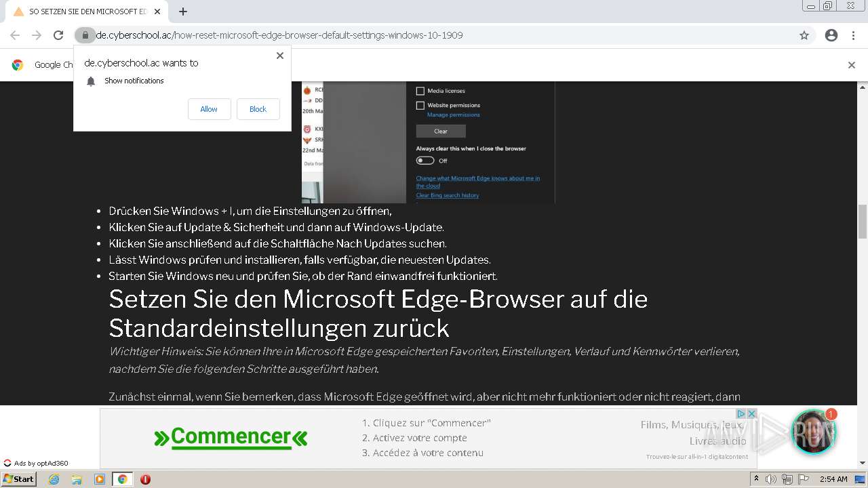Tick the Media licenses checkbox
868x488 pixels.
(420, 91)
